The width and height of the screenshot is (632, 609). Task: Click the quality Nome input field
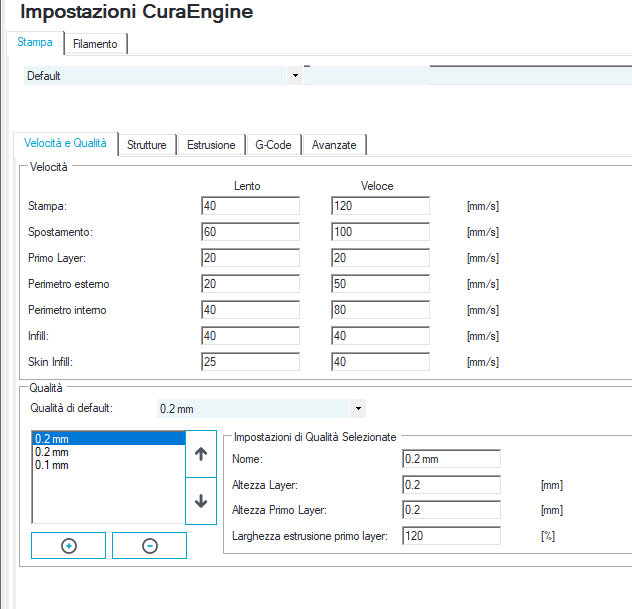pos(451,459)
